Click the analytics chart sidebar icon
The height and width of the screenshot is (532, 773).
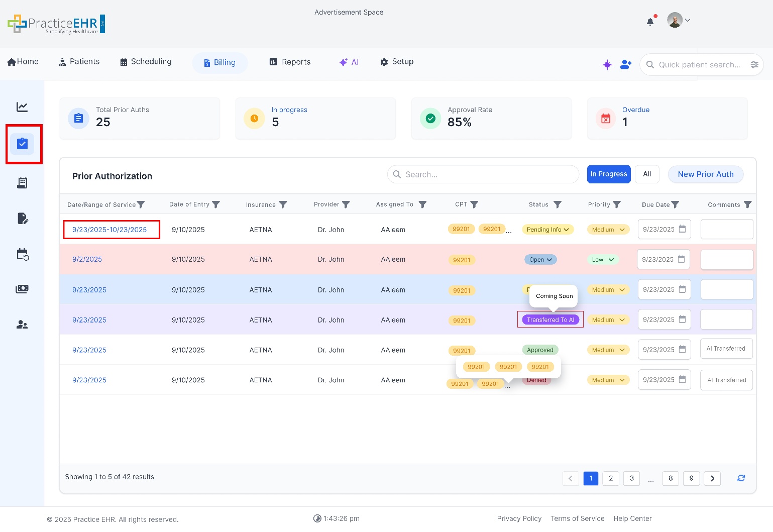click(x=22, y=107)
